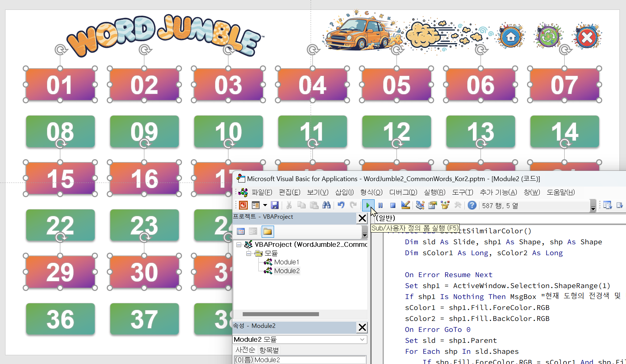This screenshot has height=364, width=626.
Task: Click the red X button on slide
Action: coord(587,37)
